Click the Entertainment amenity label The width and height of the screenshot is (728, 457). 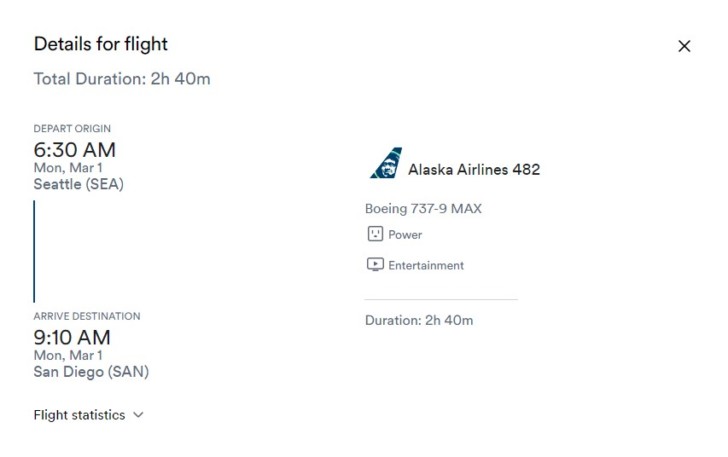click(426, 265)
